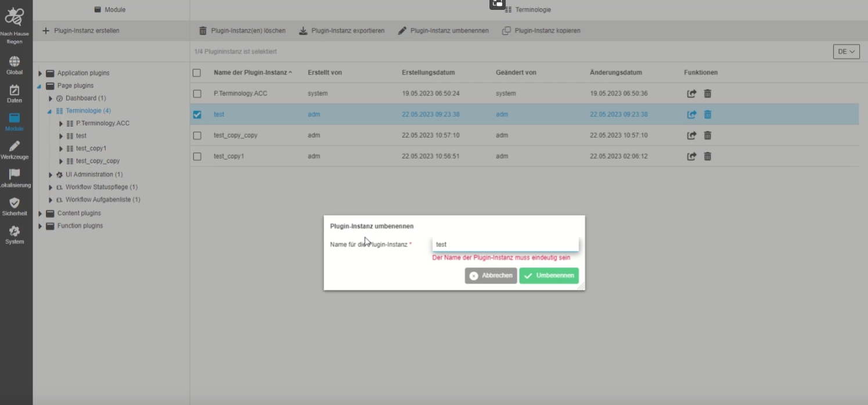The image size is (868, 405).
Task: Collapse Terminologie (4) tree node
Action: pyautogui.click(x=51, y=111)
